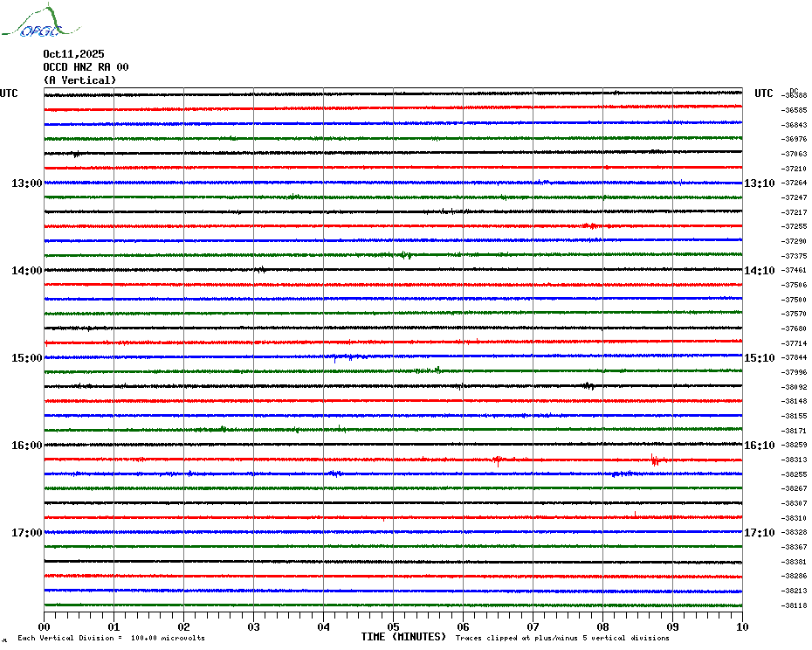This screenshot has height=650, width=812.
Task: Select the Oct11,2025 date label
Action: coord(73,54)
